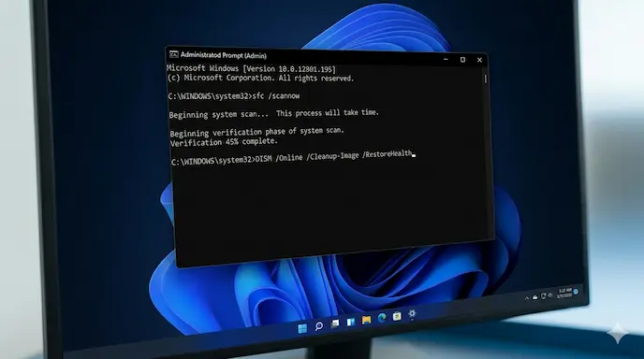Open Settings gear on taskbar
Screen dimensions: 644x359
(x=412, y=314)
